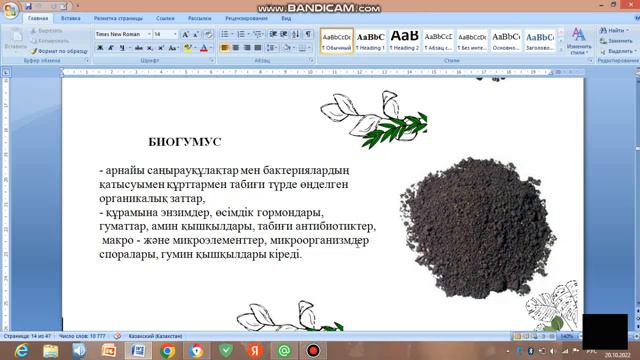Open font name dropdown Times New Roman
Screen dimensions: 640x360
click(x=149, y=34)
